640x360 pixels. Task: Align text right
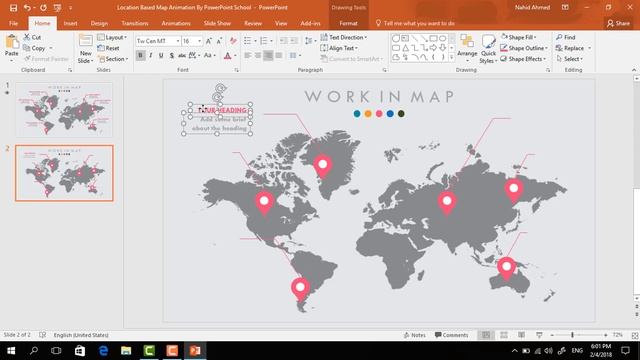pos(268,55)
